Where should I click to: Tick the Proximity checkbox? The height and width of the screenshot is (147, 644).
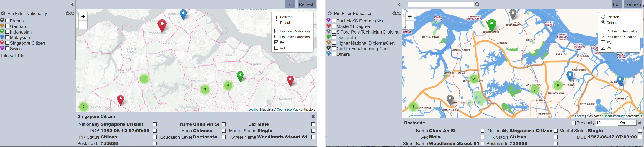(x=573, y=123)
